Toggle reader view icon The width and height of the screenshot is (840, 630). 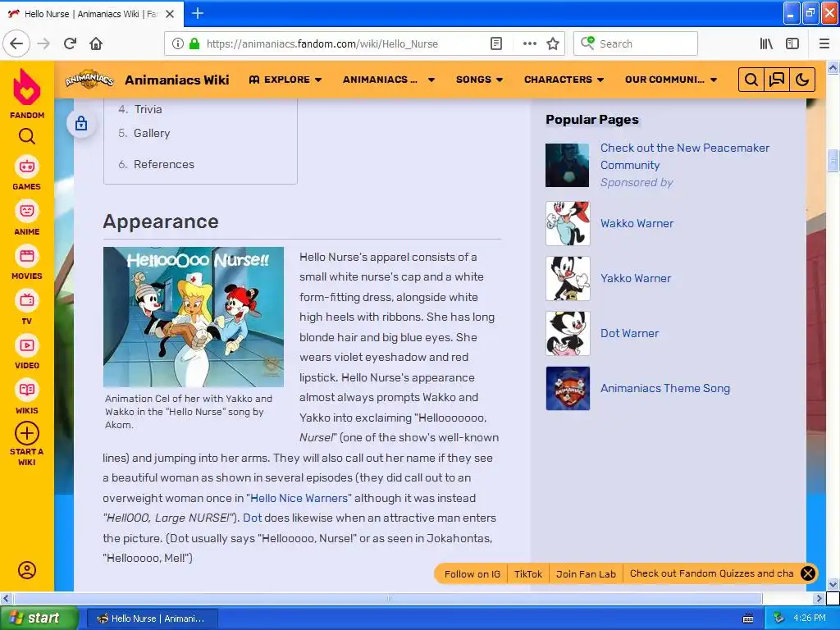tap(496, 43)
